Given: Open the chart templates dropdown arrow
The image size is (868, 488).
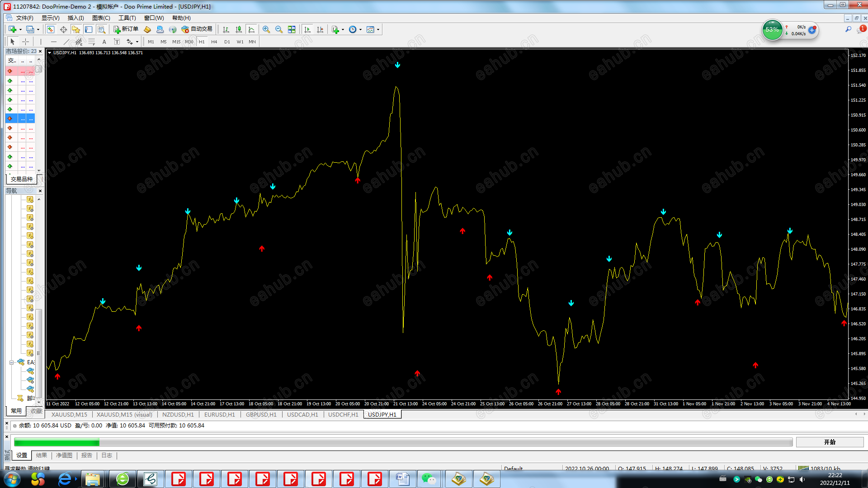Looking at the screenshot, I should [x=378, y=29].
